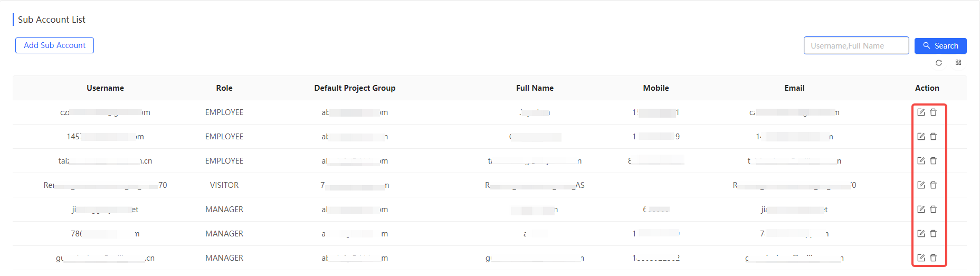The width and height of the screenshot is (980, 276).
Task: Delete the second MANAGER row account
Action: [x=933, y=234]
